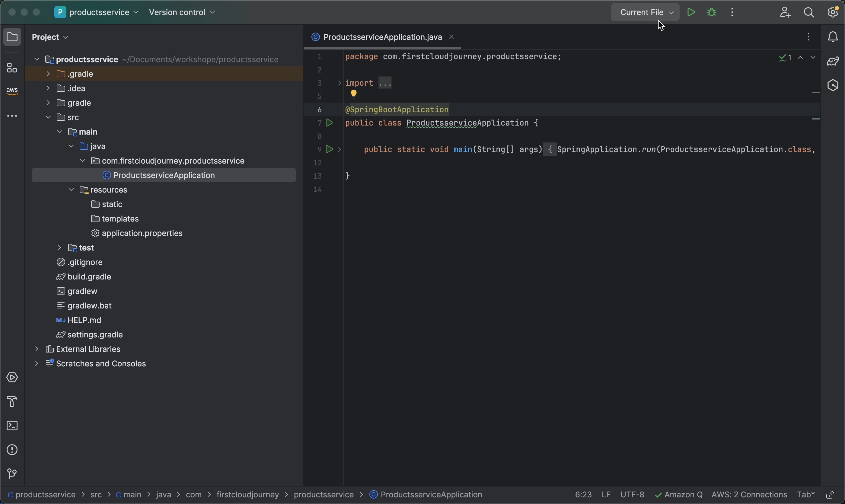This screenshot has height=504, width=845.
Task: Open editor tab options three-dot menu
Action: click(809, 37)
